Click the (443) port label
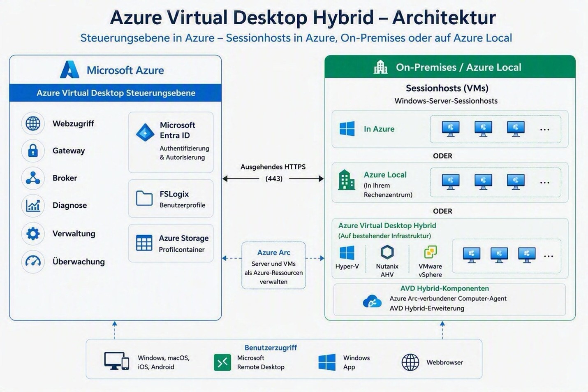 (x=274, y=179)
